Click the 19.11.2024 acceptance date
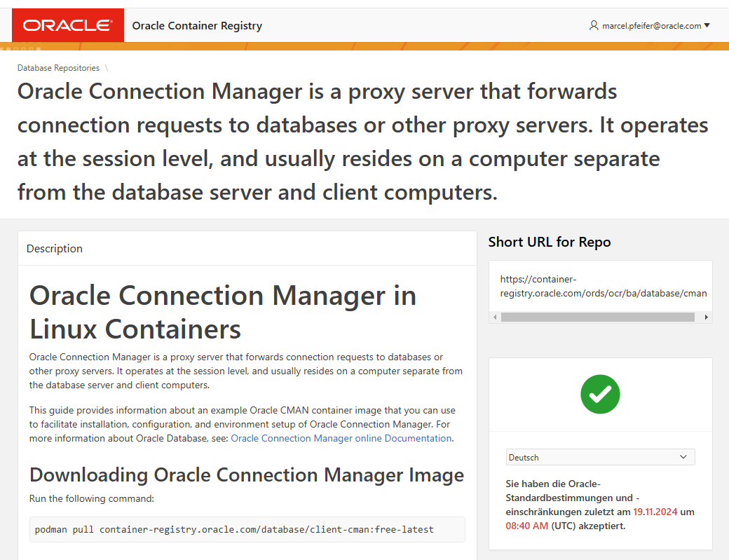Image resolution: width=729 pixels, height=560 pixels. tap(655, 512)
